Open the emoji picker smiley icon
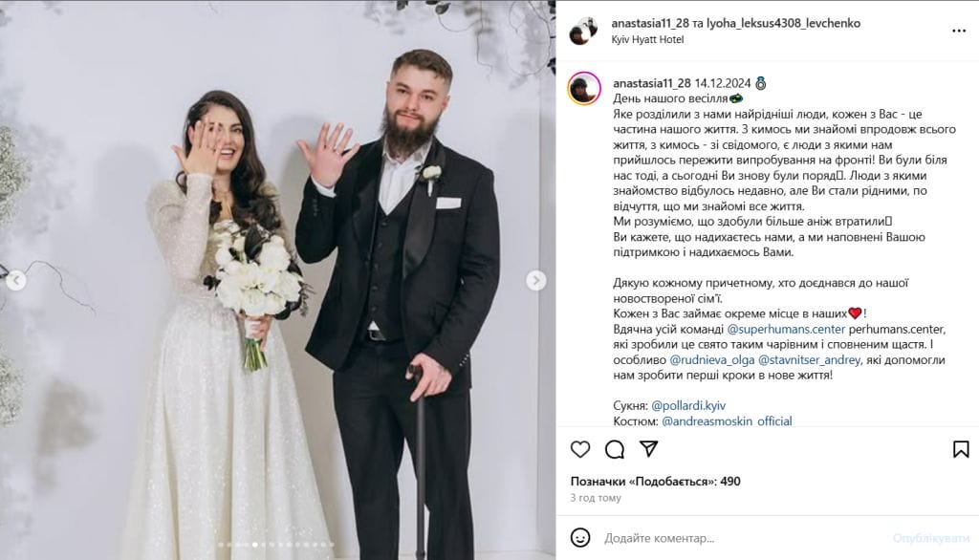The image size is (979, 560). coord(580,537)
